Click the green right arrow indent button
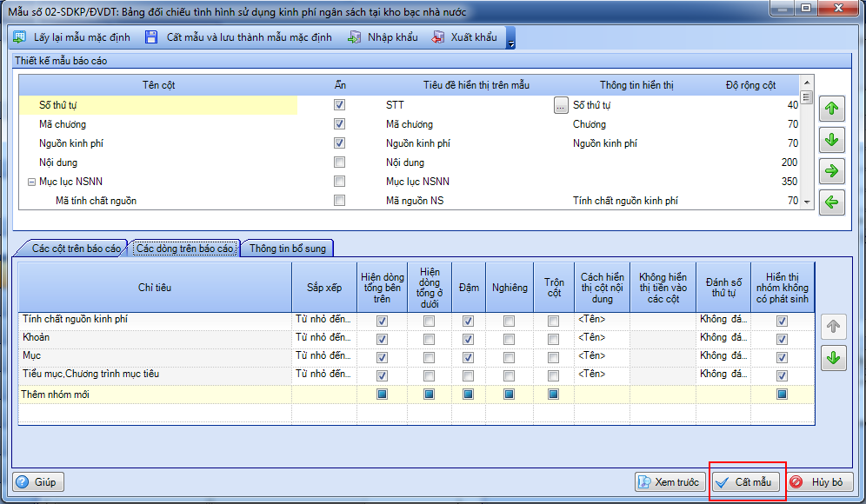Screen dimensions: 866x504 (x=832, y=170)
